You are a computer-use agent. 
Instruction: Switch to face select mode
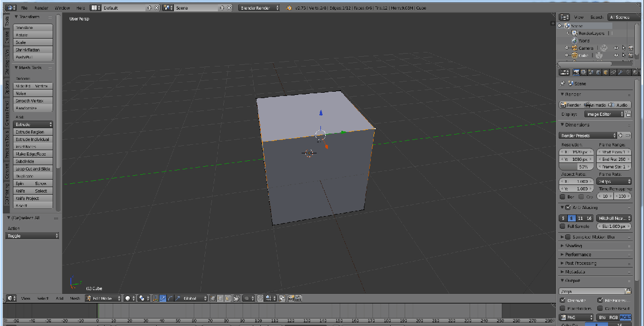(x=228, y=298)
